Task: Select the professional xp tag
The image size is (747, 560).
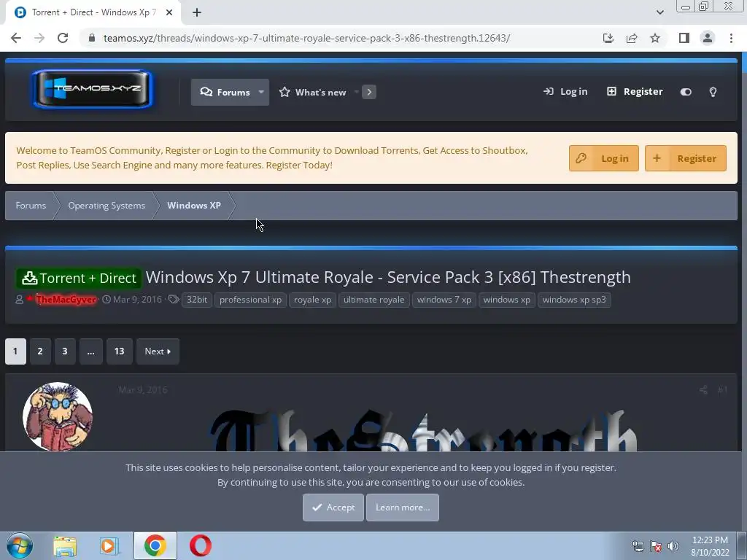Action: [x=251, y=300]
